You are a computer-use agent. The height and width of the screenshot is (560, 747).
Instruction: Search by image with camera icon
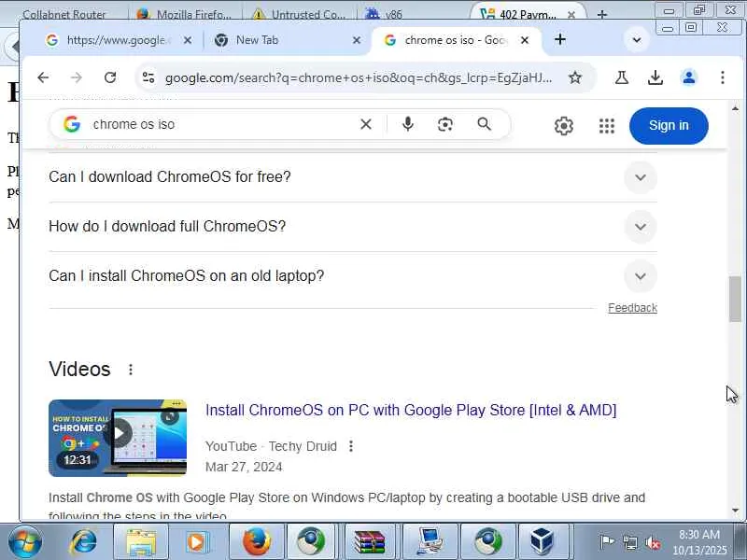(x=445, y=124)
